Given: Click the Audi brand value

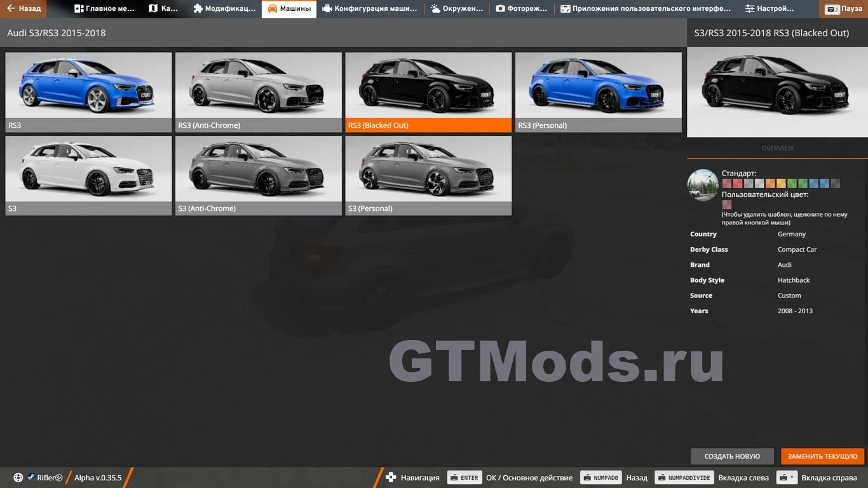Looking at the screenshot, I should pyautogui.click(x=785, y=264).
